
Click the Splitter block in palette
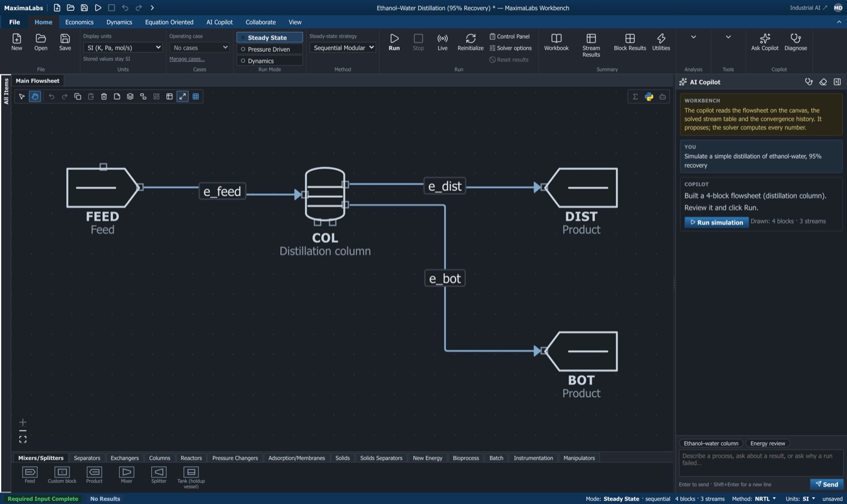click(x=159, y=475)
